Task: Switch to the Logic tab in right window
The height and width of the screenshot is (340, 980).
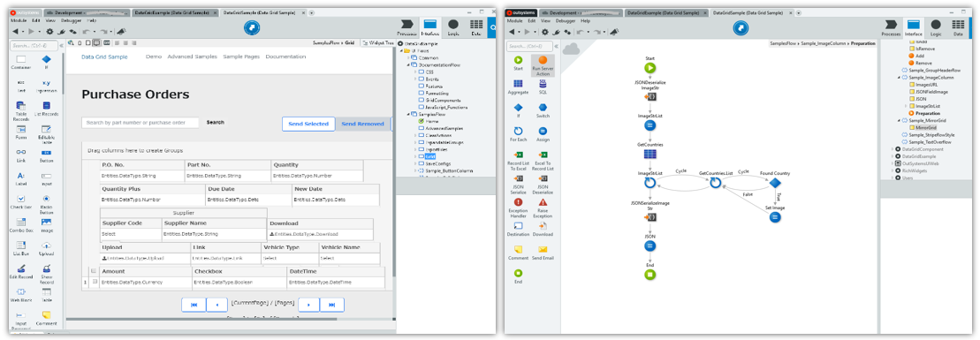Action: [x=936, y=28]
